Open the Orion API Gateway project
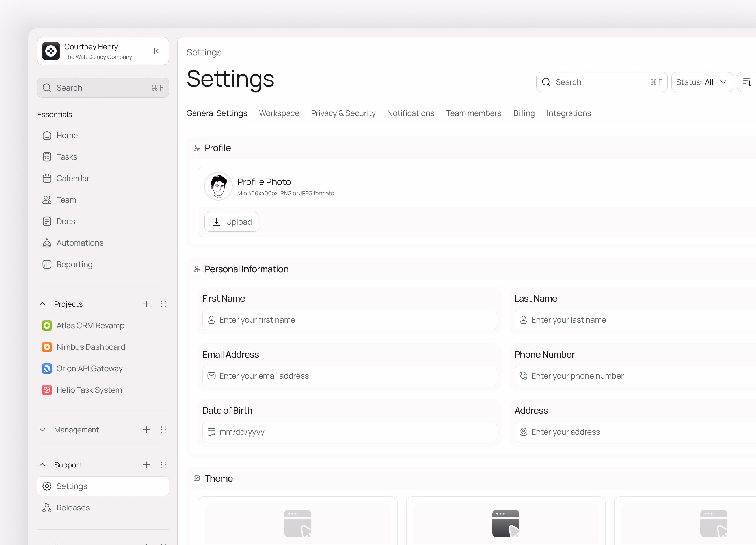 pyautogui.click(x=103, y=368)
